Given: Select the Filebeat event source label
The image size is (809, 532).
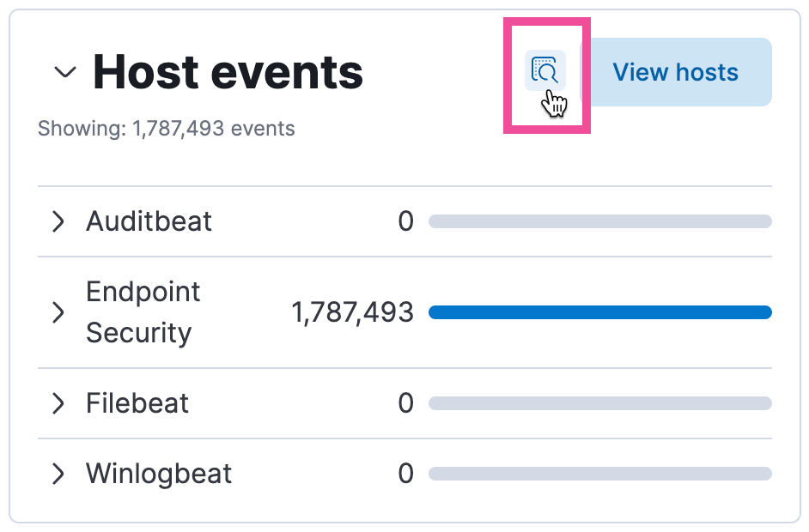Looking at the screenshot, I should click(x=137, y=403).
